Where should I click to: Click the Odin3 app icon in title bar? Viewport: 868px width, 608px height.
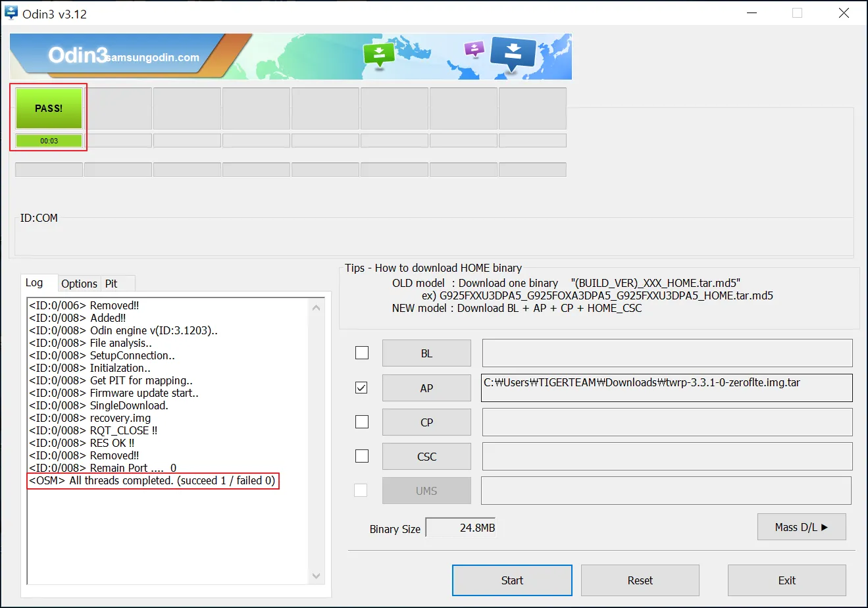(x=11, y=13)
